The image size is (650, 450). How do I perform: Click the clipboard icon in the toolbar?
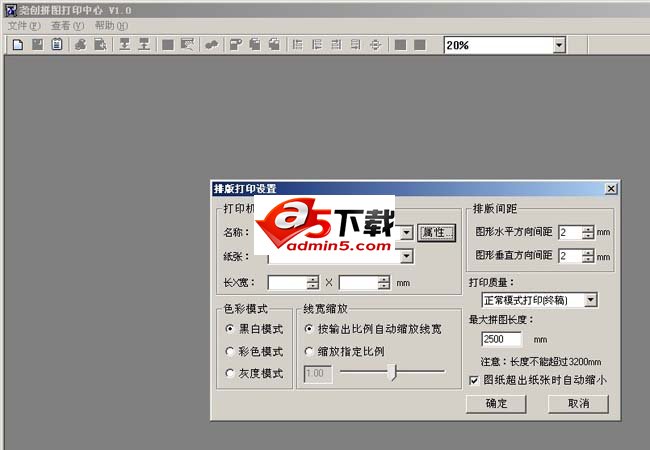(57, 45)
